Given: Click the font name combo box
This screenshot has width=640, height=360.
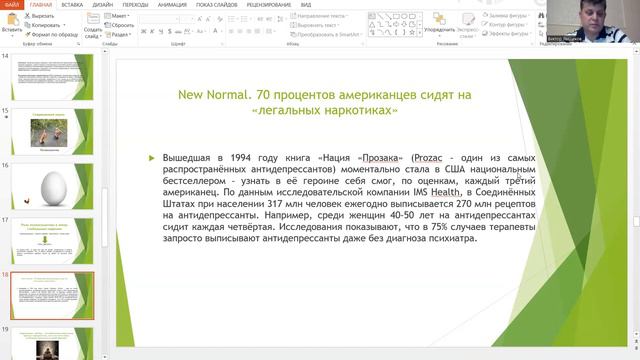Looking at the screenshot, I should 159,19.
